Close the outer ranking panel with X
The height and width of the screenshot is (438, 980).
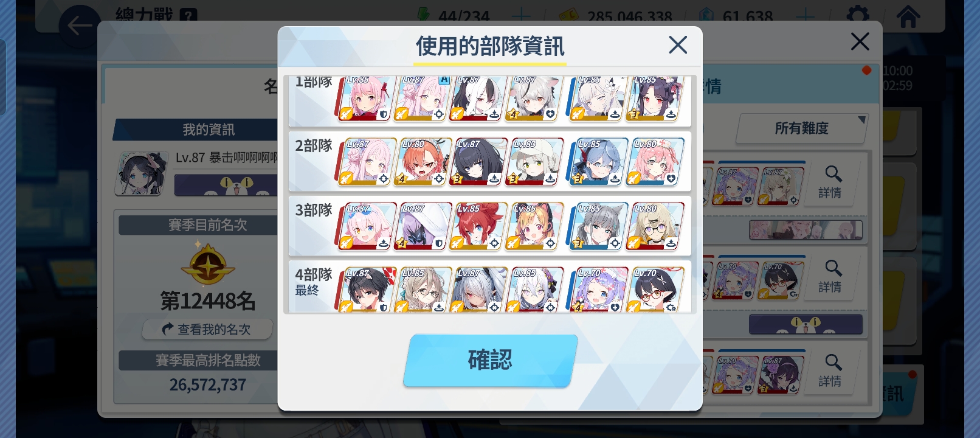tap(860, 41)
